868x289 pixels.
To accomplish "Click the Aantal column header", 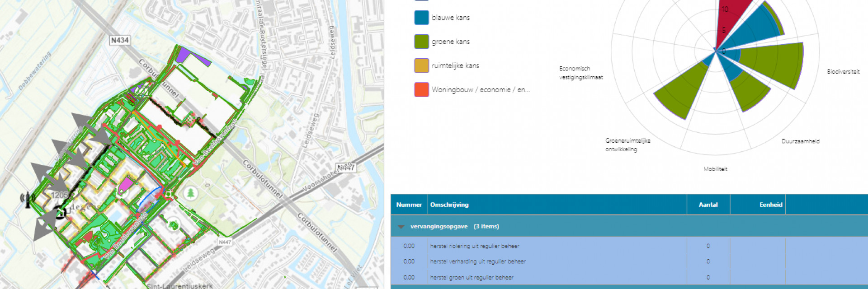I will coord(708,205).
